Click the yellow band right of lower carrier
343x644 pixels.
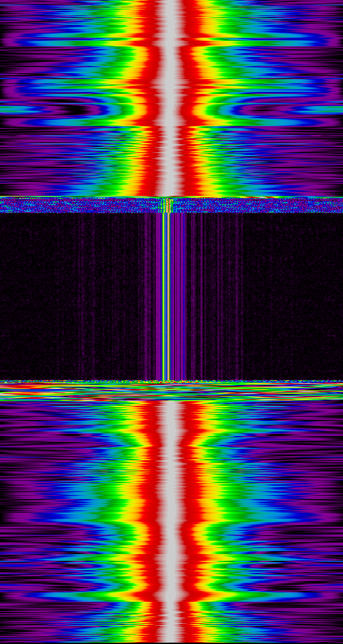(208, 522)
